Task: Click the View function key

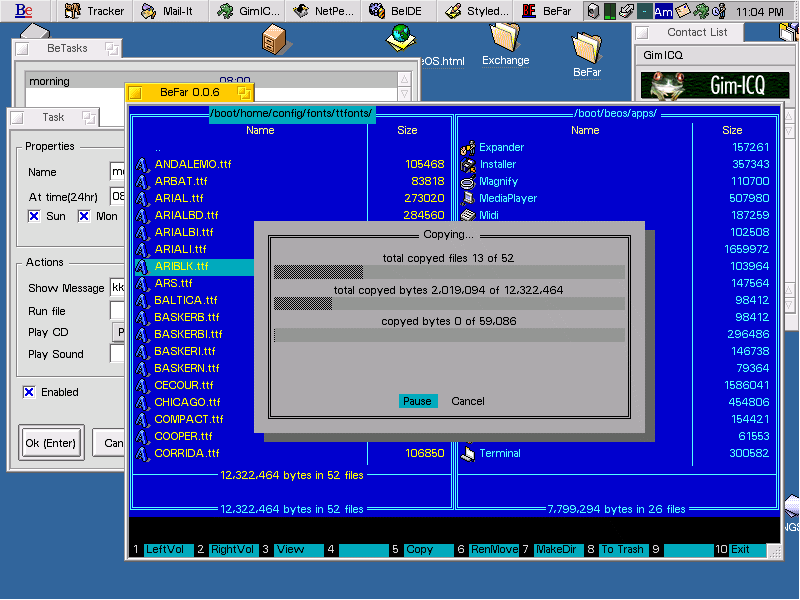Action: point(299,549)
